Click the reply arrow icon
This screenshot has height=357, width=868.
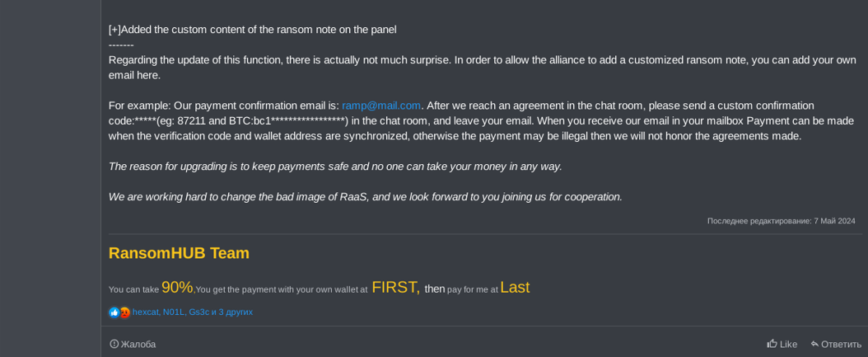[x=814, y=344]
